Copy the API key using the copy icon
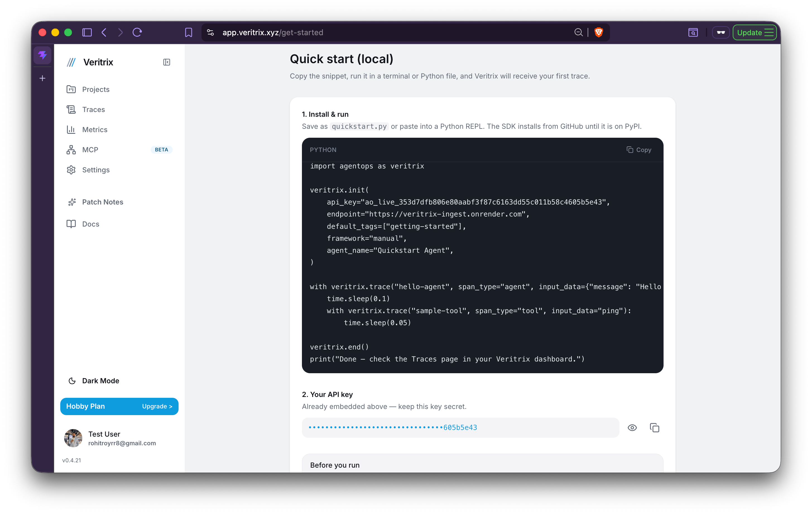This screenshot has height=514, width=812. (x=654, y=428)
